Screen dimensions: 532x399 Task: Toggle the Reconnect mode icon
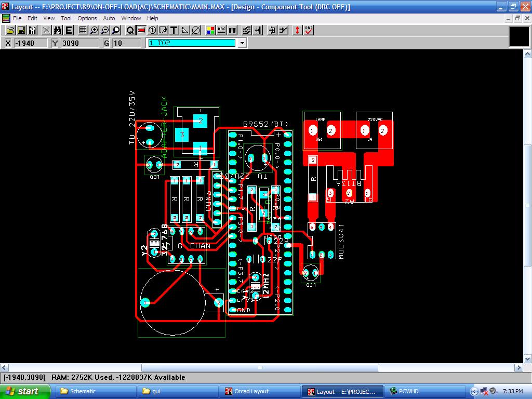pos(232,31)
